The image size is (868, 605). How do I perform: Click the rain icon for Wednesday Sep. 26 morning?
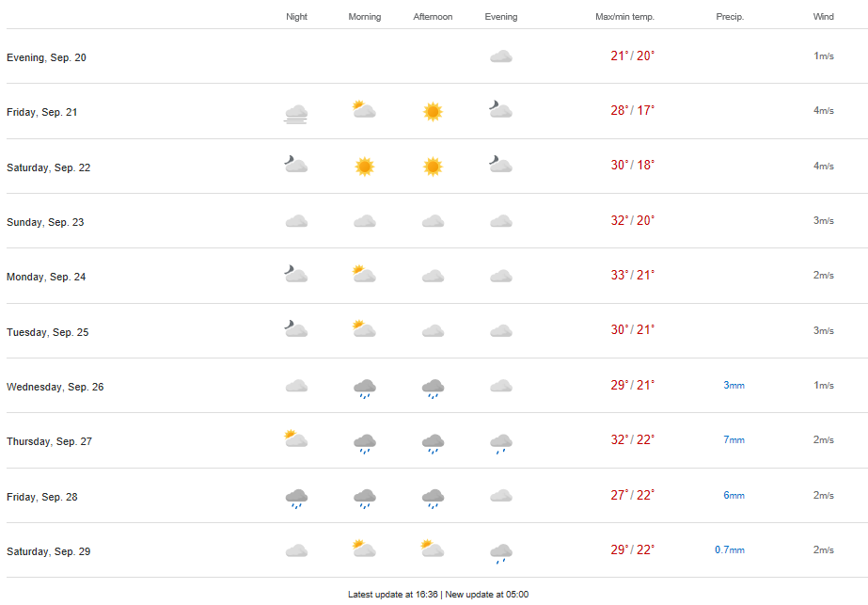pos(365,388)
